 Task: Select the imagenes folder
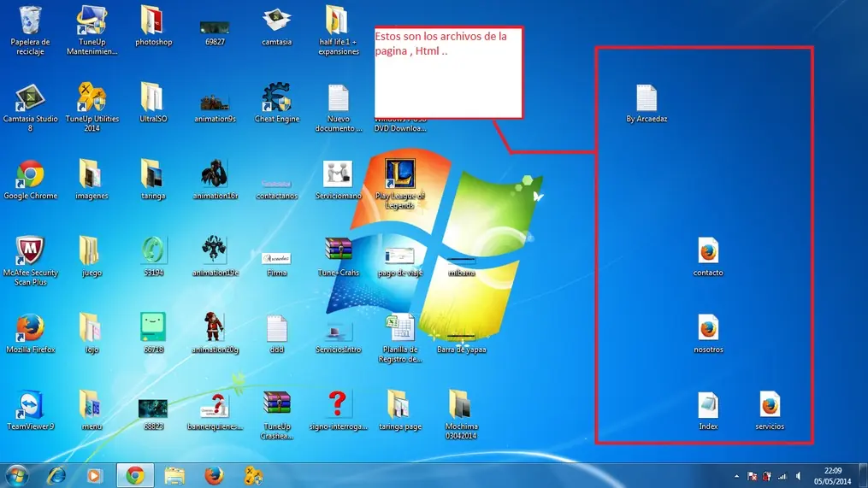tap(92, 175)
